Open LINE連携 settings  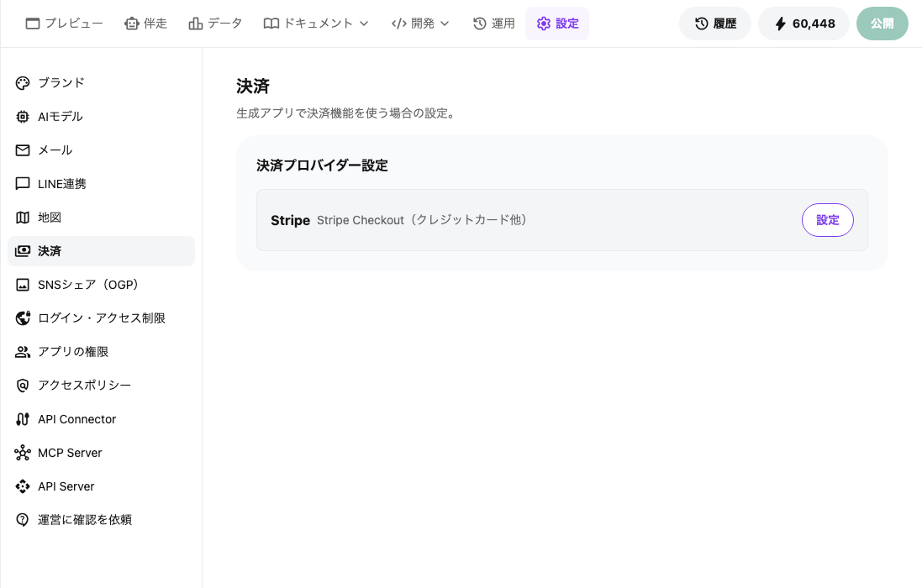point(101,184)
